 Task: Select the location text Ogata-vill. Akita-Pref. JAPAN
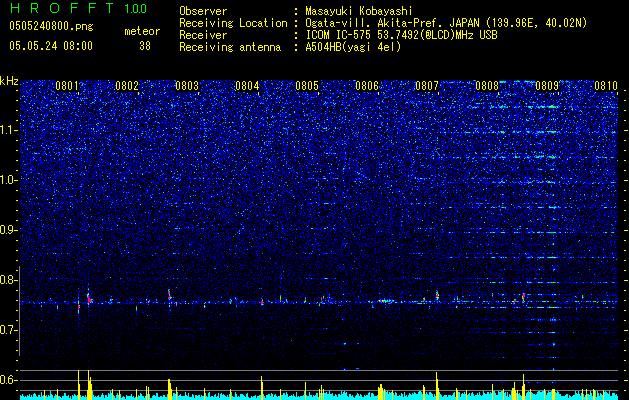click(x=391, y=23)
